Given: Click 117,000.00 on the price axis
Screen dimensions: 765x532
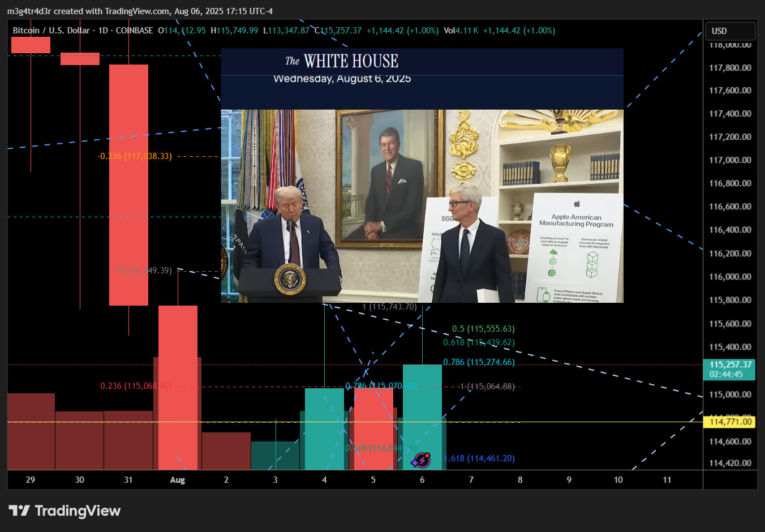Looking at the screenshot, I should pos(730,160).
